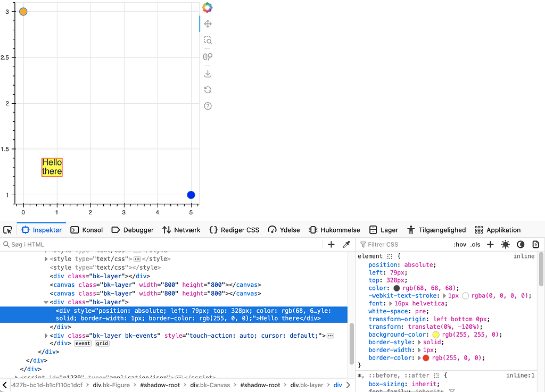Pick a page color with the eyedropper

pyautogui.click(x=346, y=245)
